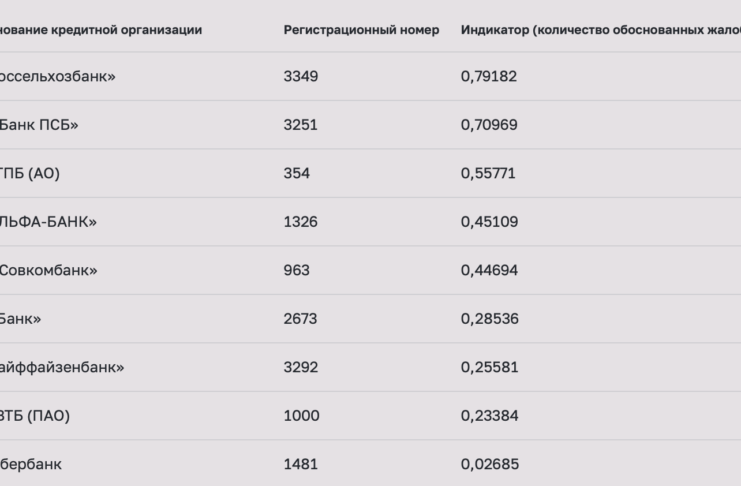The height and width of the screenshot is (486, 741).
Task: Select indicator value 0,45109
Action: point(489,222)
